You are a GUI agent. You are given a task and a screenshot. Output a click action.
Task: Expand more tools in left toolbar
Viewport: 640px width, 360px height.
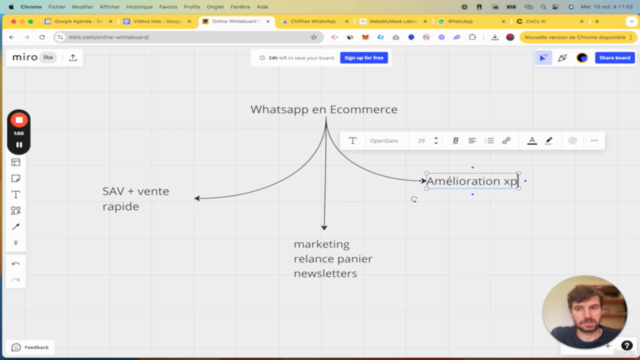tap(16, 243)
